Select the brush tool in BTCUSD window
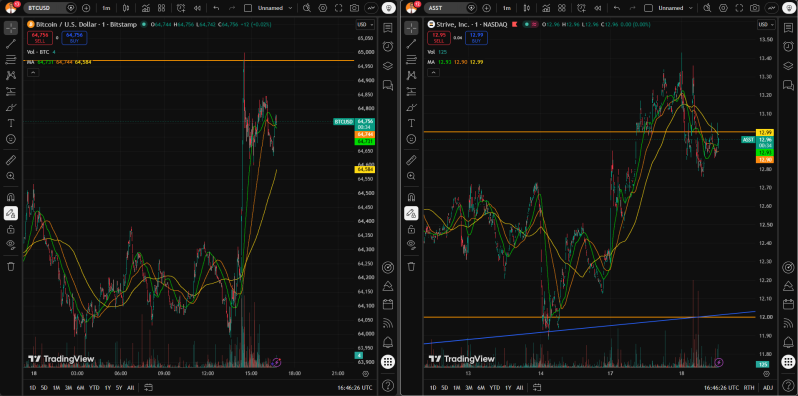 click(x=11, y=107)
